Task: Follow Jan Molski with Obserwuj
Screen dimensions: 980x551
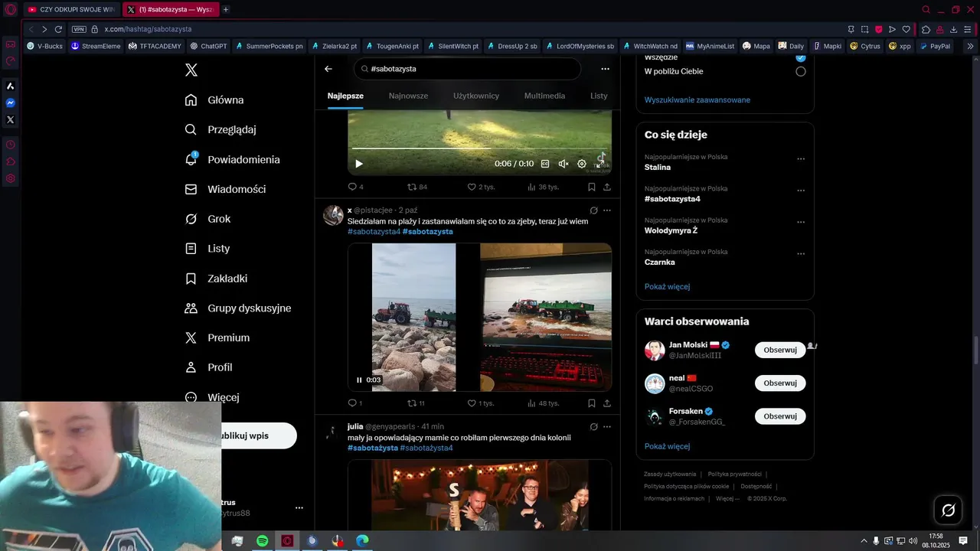Action: pos(780,350)
